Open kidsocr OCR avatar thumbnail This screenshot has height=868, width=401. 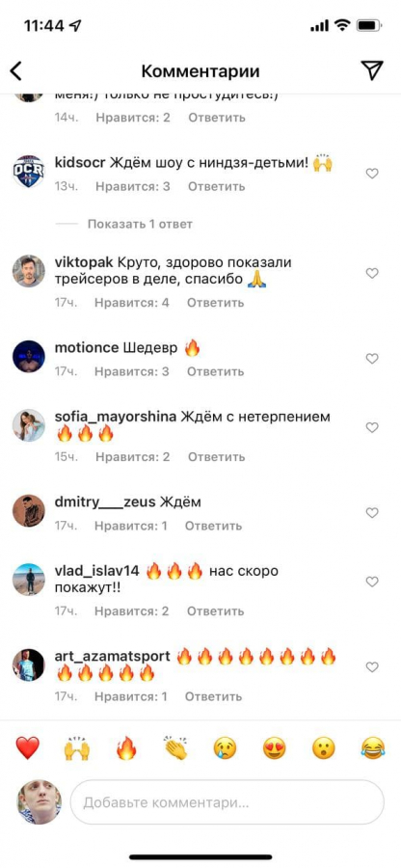click(28, 171)
